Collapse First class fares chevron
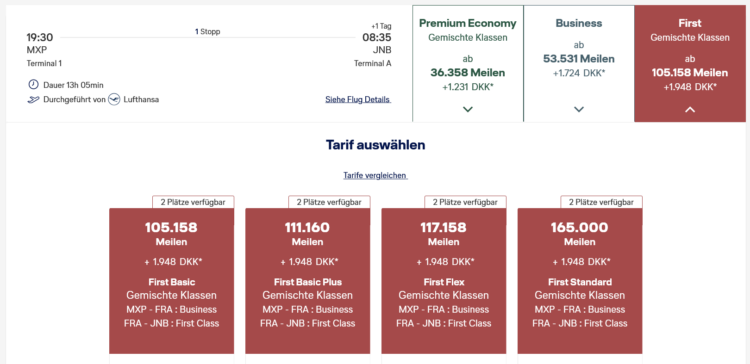Image resolution: width=750 pixels, height=364 pixels. tap(690, 110)
